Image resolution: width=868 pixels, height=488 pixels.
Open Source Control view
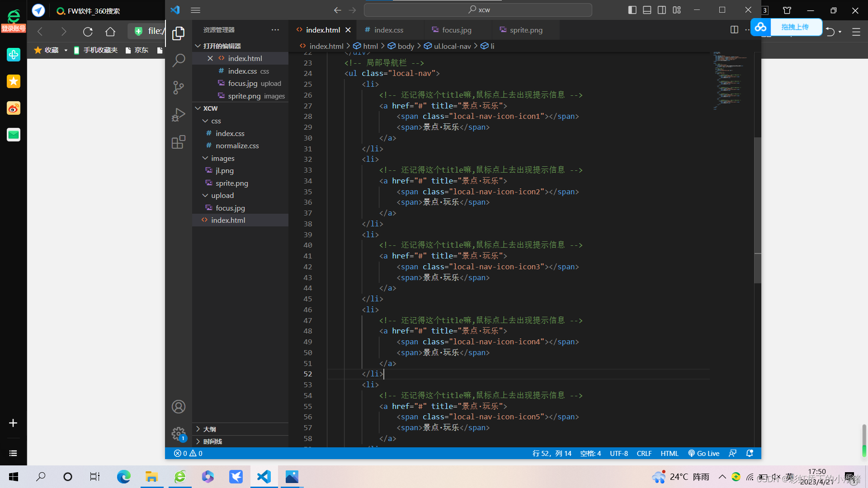179,87
